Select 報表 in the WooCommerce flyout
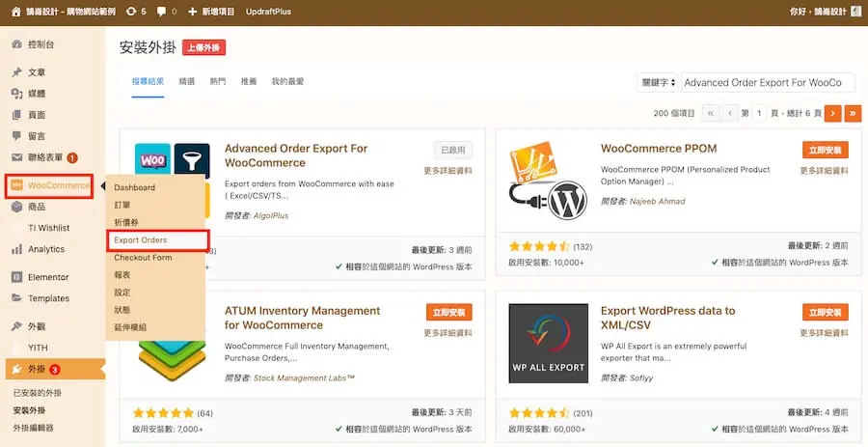The image size is (868, 447). pyautogui.click(x=122, y=275)
